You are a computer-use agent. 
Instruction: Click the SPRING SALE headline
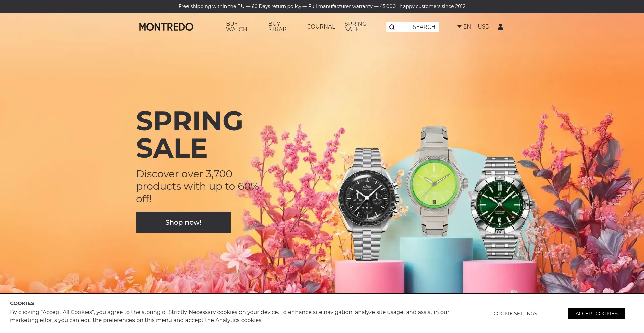[x=189, y=134]
